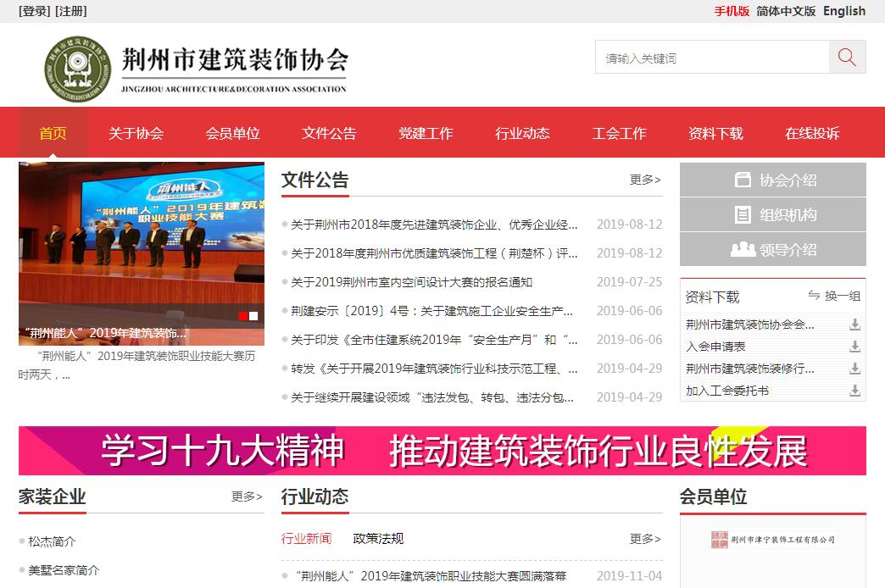Switch to the 政策法规 tab
Screen dimensions: 885x588
[x=378, y=539]
